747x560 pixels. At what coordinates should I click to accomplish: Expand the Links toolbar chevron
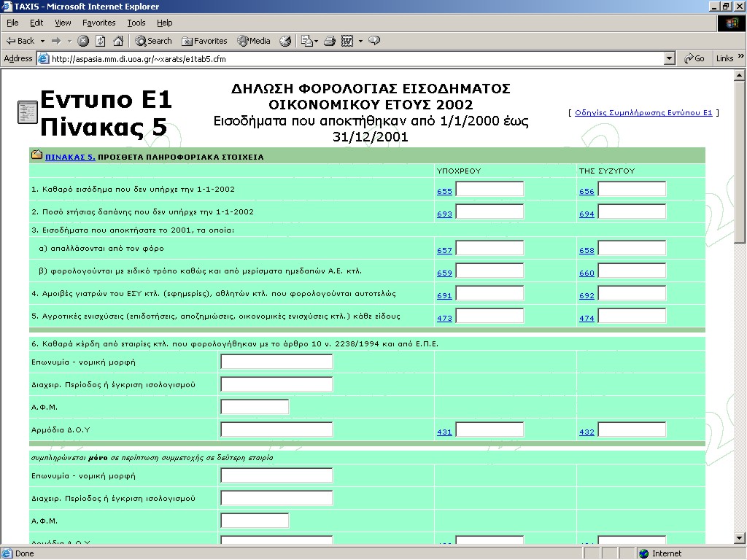click(741, 57)
